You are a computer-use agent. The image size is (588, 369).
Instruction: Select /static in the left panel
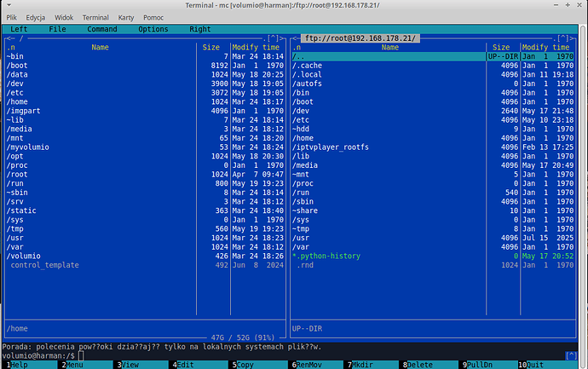145,210
